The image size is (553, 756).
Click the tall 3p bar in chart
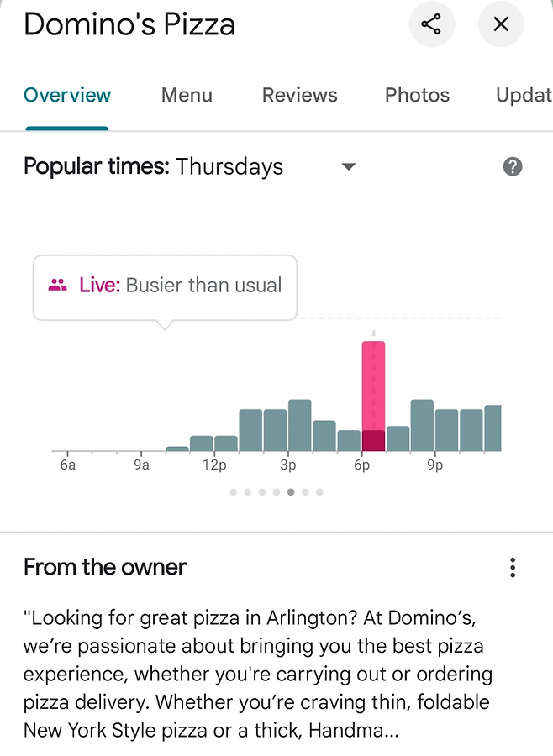point(300,425)
